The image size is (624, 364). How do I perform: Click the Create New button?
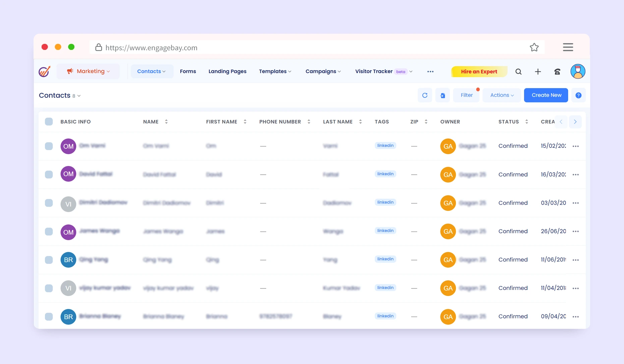pyautogui.click(x=546, y=95)
